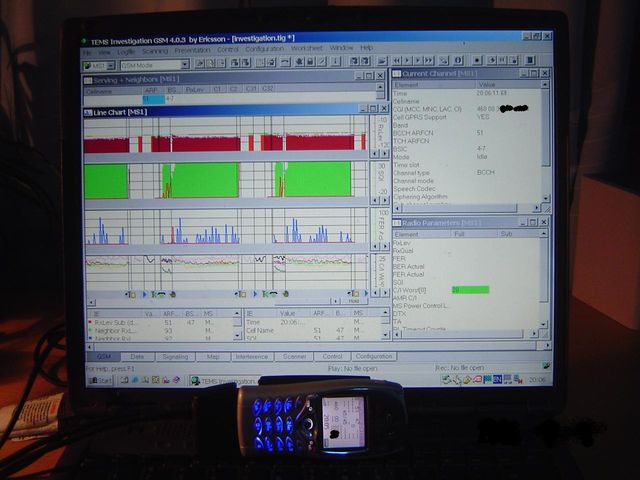Click the 'Ciphering Algorithm' row in Current Channel
This screenshot has height=480, width=640.
pos(467,197)
